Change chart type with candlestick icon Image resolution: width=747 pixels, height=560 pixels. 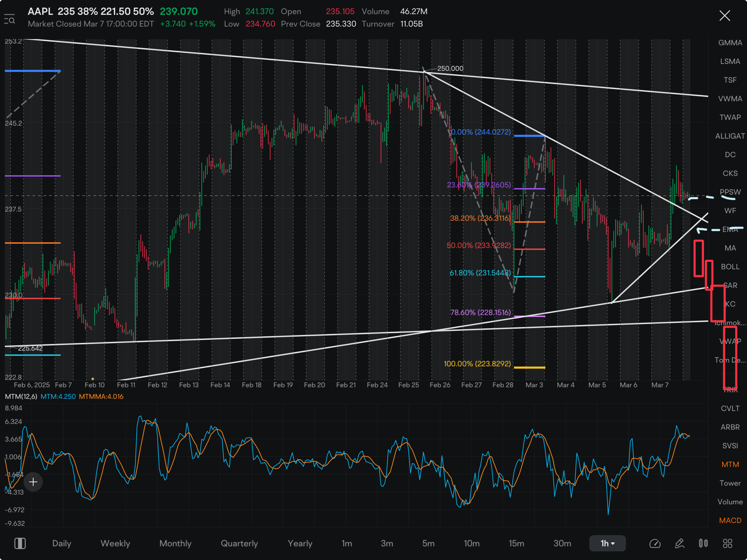703,543
